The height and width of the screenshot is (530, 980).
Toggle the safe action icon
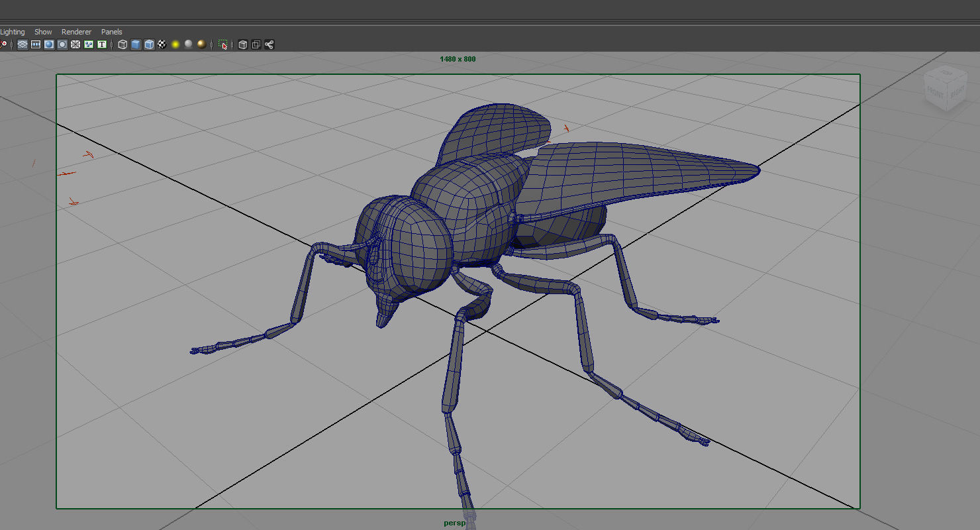[x=89, y=44]
